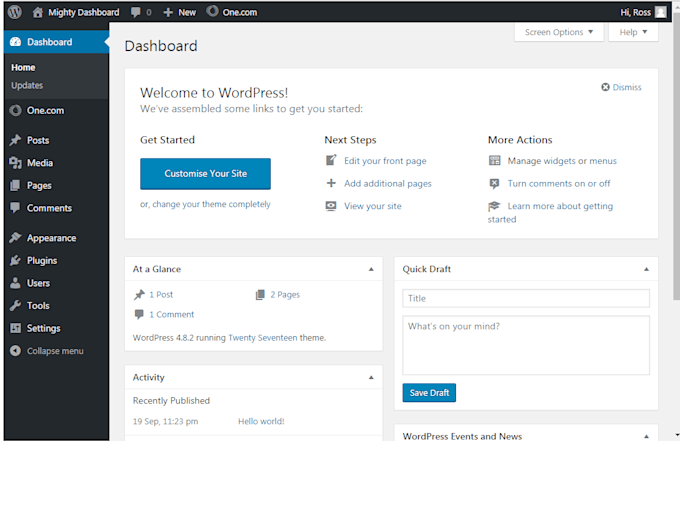Click the Collapse menu arrow icon

15,350
